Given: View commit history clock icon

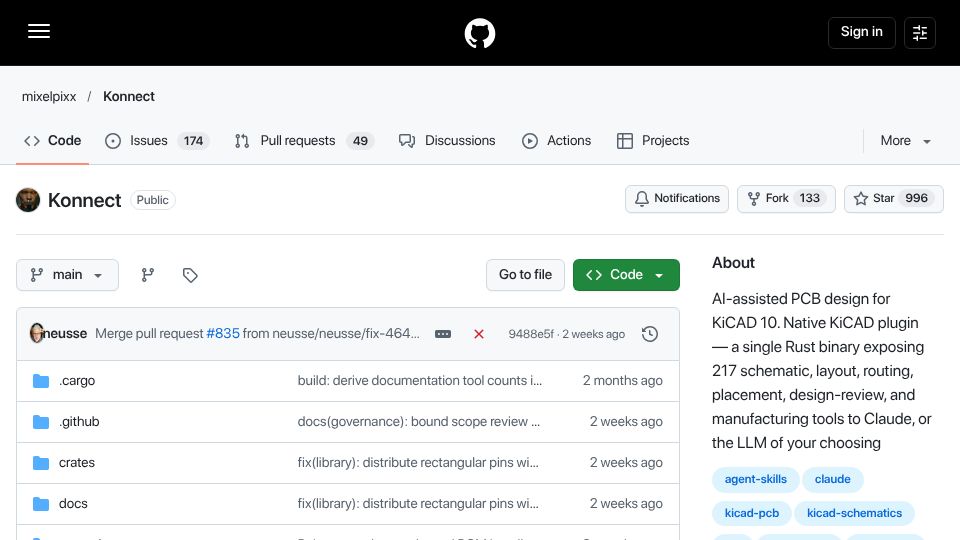Looking at the screenshot, I should click(x=650, y=334).
